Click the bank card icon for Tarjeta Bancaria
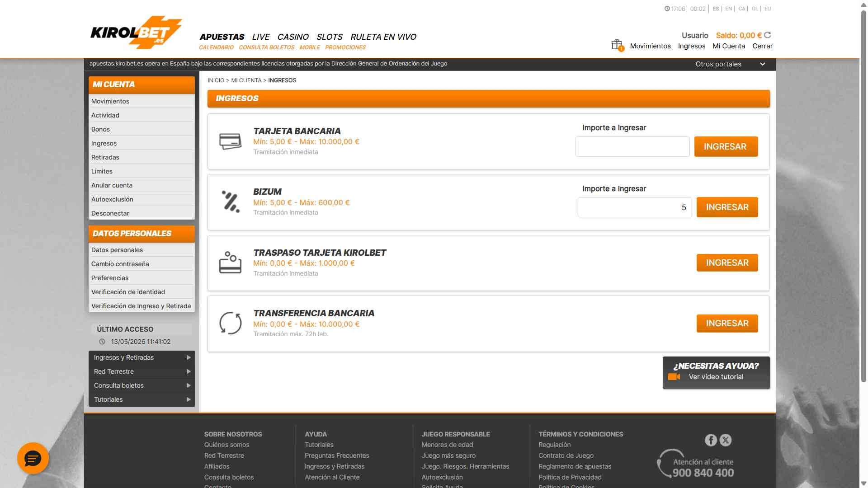This screenshot has width=868, height=488. click(x=230, y=141)
